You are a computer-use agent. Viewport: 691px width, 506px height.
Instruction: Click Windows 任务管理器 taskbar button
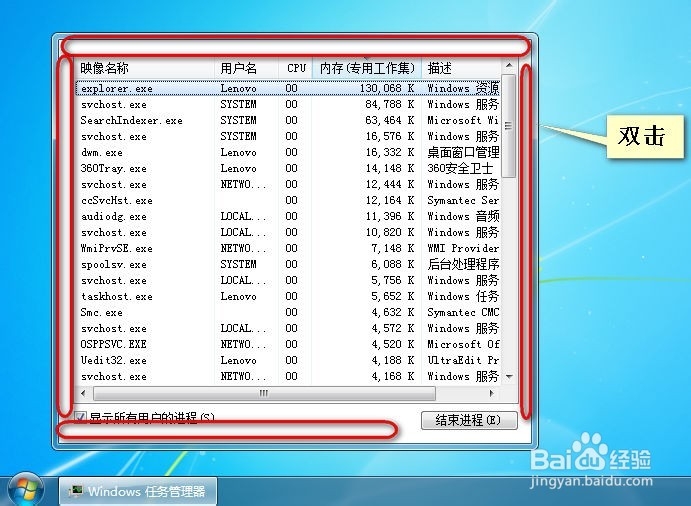coord(138,491)
